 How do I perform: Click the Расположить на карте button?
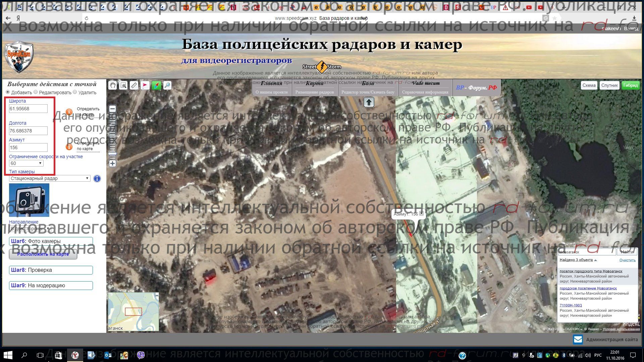click(43, 254)
